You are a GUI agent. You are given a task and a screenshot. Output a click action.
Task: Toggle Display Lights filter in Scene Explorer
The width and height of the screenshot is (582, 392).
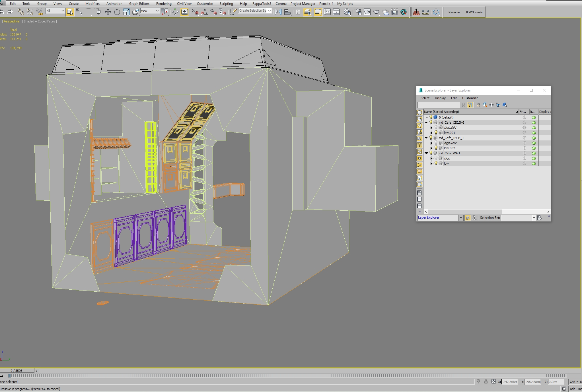419,126
